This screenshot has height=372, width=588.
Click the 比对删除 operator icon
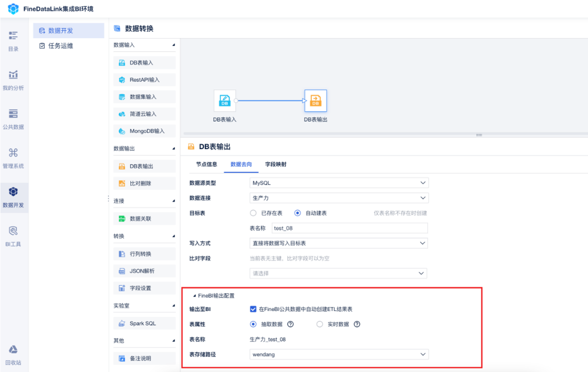click(122, 183)
